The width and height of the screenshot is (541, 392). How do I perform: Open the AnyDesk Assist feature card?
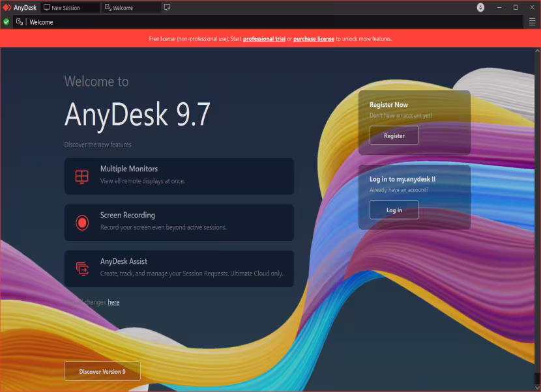179,268
